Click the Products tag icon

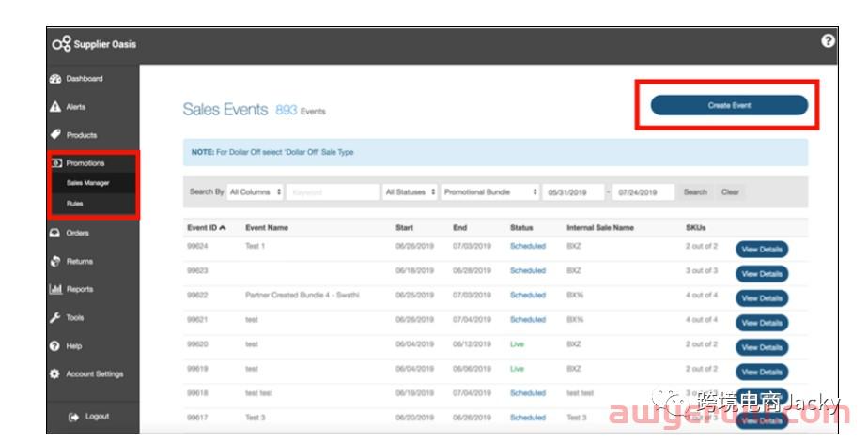(x=55, y=135)
